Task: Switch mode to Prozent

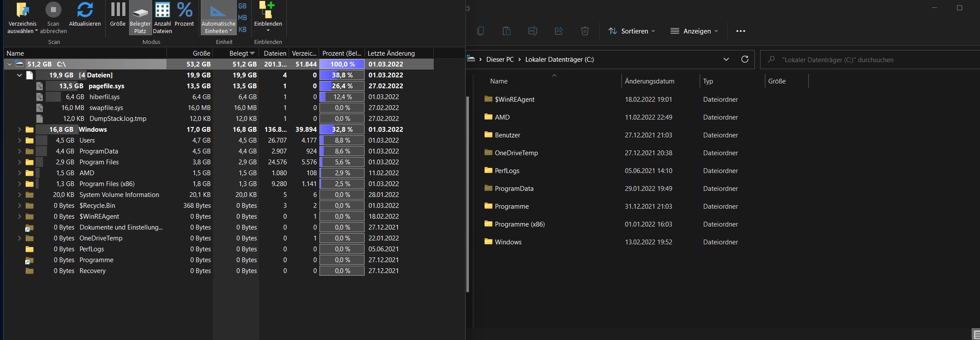Action: [184, 15]
